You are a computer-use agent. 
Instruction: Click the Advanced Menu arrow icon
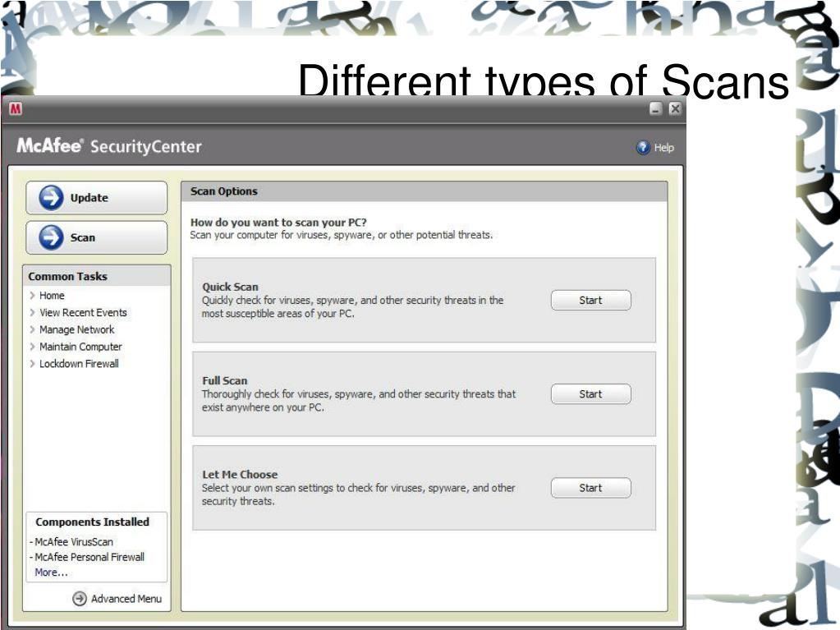80,599
